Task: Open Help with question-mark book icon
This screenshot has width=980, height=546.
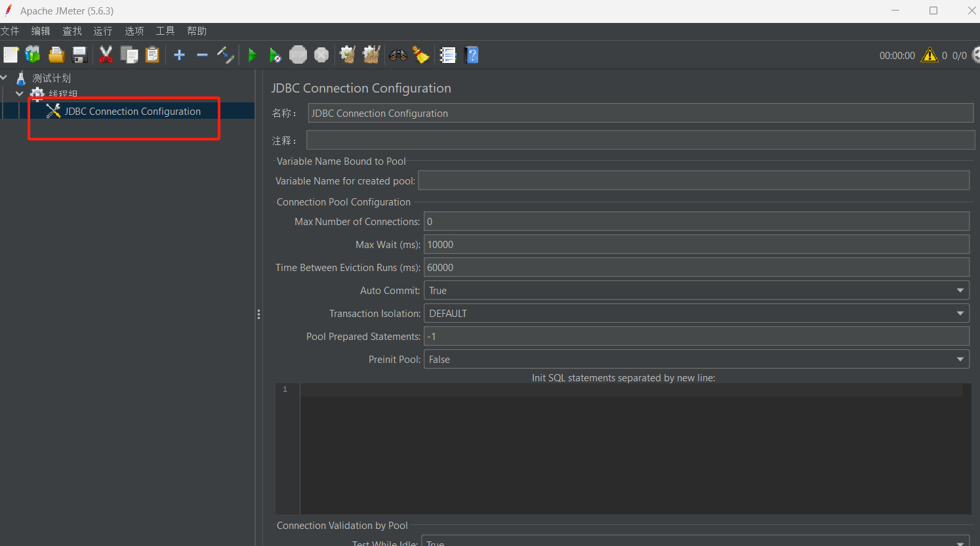Action: click(472, 55)
